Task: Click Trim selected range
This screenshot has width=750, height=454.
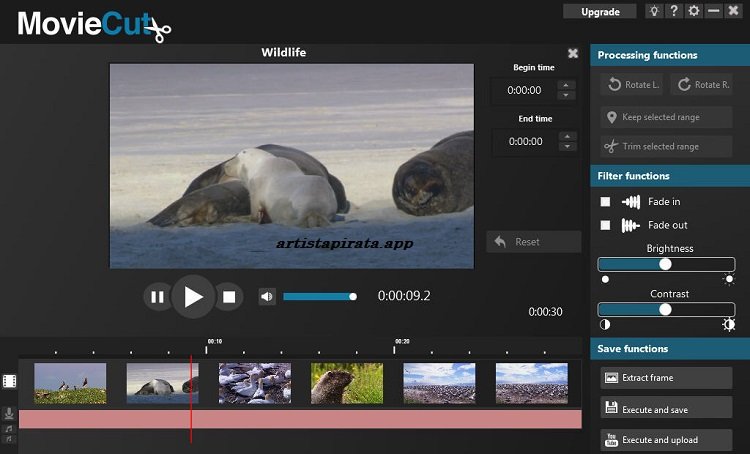Action: click(x=666, y=146)
